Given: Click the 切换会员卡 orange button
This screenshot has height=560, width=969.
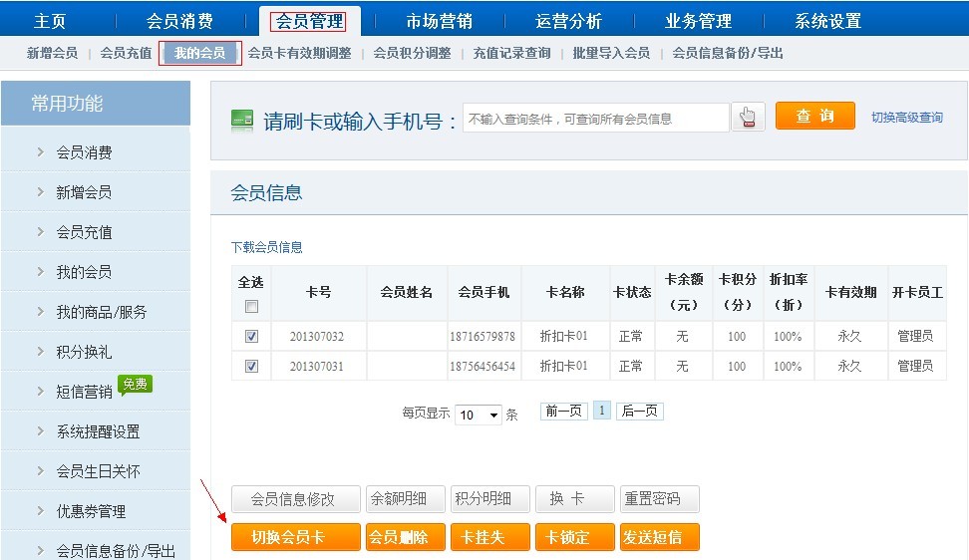Looking at the screenshot, I should [295, 537].
